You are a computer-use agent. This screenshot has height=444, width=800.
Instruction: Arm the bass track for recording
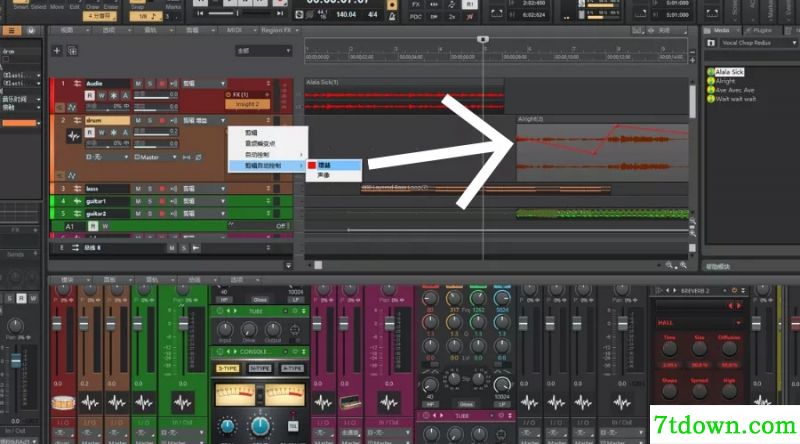point(162,189)
